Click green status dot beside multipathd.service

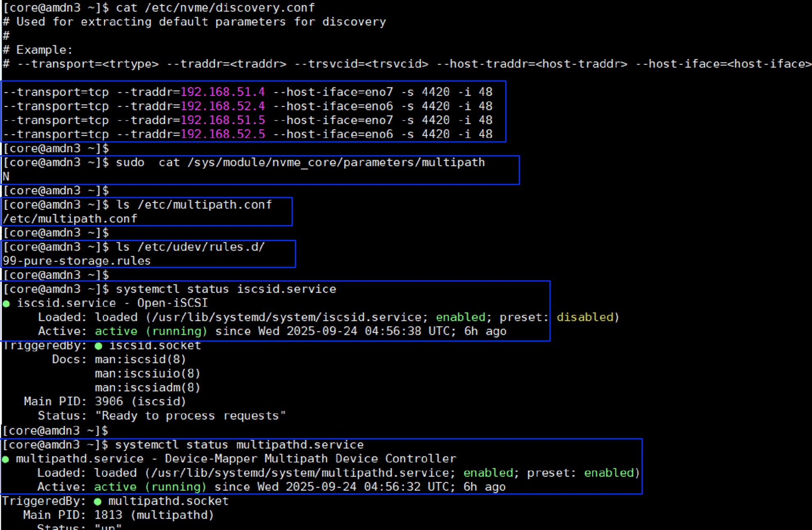(x=6, y=459)
